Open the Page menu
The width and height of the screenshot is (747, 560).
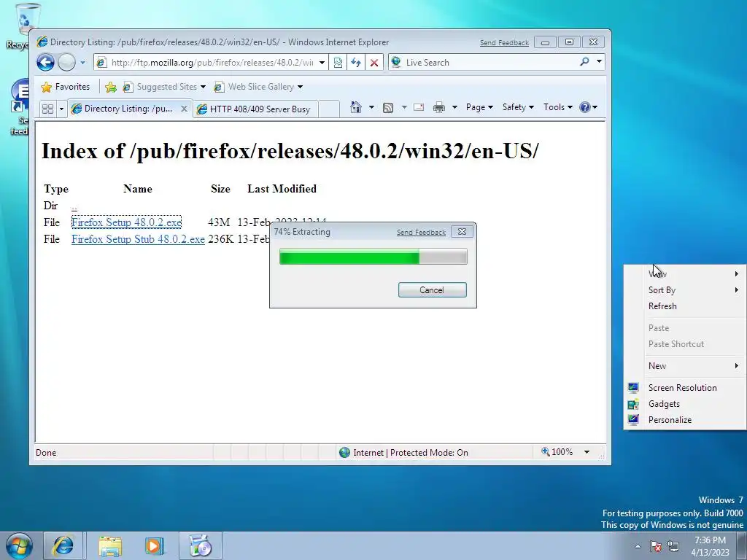tap(479, 107)
